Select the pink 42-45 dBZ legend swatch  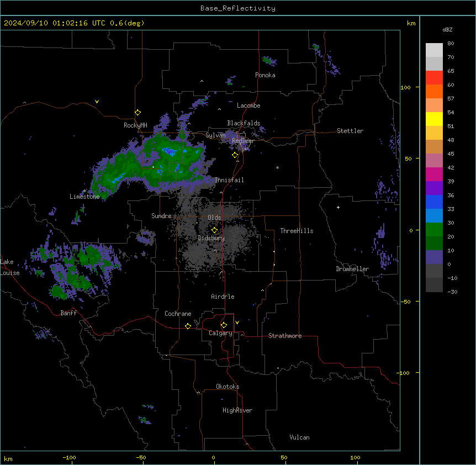pos(434,161)
